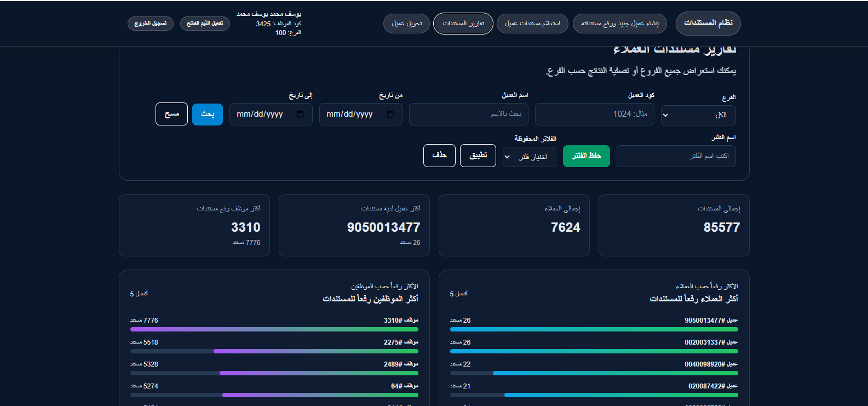Click the blue بحث search button
This screenshot has height=406, width=868.
pyautogui.click(x=208, y=114)
